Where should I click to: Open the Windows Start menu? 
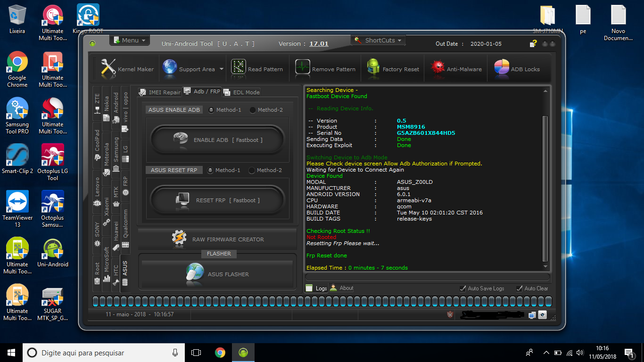tap(11, 353)
